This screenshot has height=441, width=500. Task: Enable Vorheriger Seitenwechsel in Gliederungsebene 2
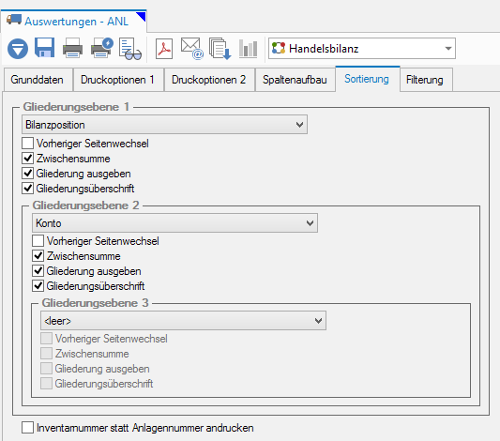point(38,241)
